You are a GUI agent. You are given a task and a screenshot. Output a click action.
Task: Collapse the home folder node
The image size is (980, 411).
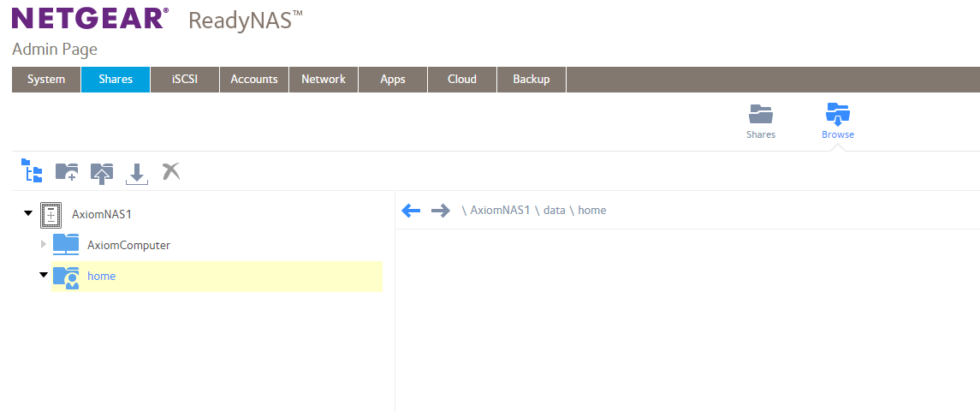43,275
